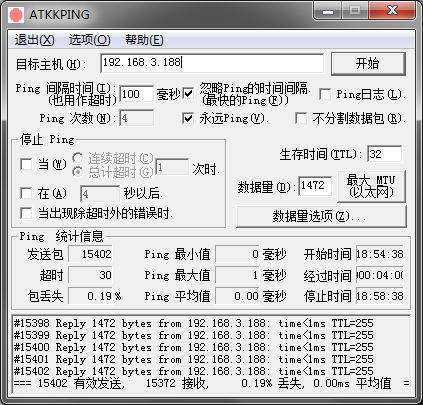Click the Ping 平均值 value 0.00
This screenshot has height=405, width=423.
tap(237, 296)
